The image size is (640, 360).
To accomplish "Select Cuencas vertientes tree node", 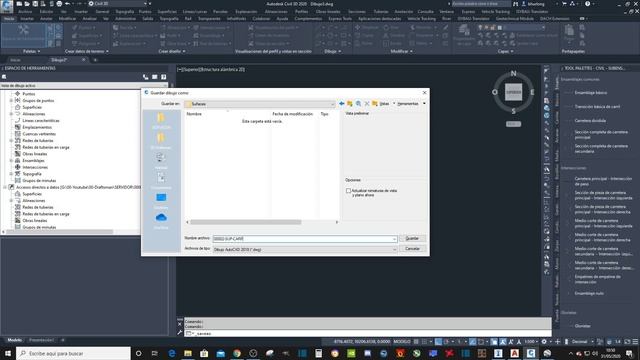I will 39,134.
